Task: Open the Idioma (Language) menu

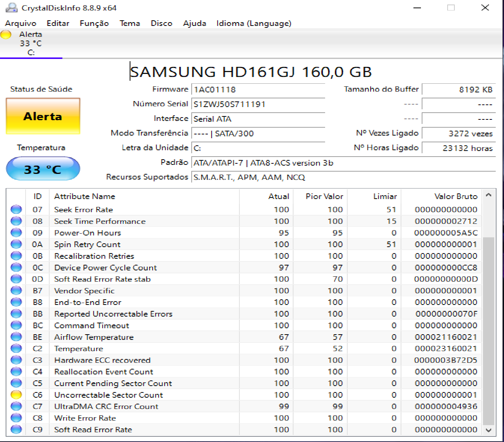Action: pos(254,23)
